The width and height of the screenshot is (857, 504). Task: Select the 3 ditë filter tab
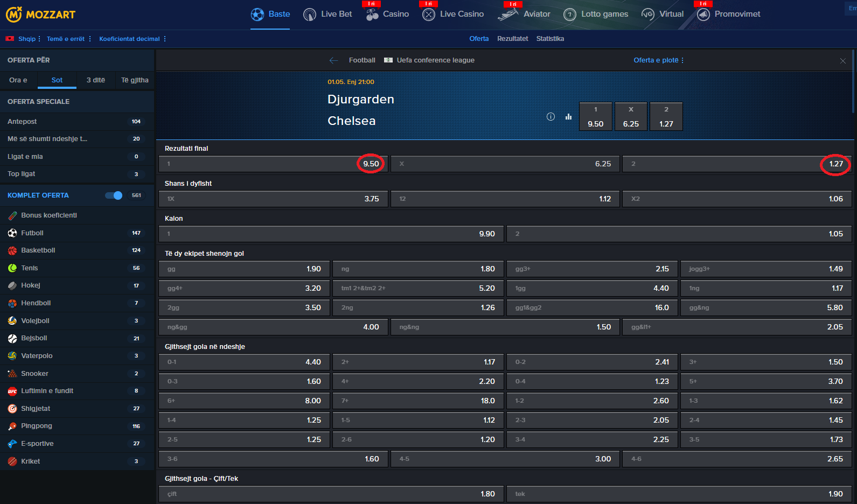96,80
